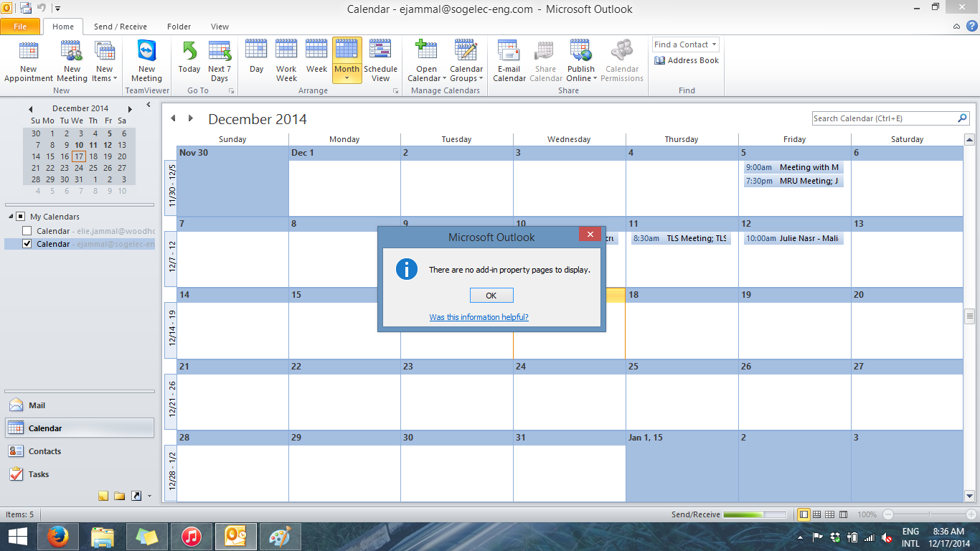Screen dimensions: 980x551
Task: Switch to the Send / Receive tab
Action: 121,27
